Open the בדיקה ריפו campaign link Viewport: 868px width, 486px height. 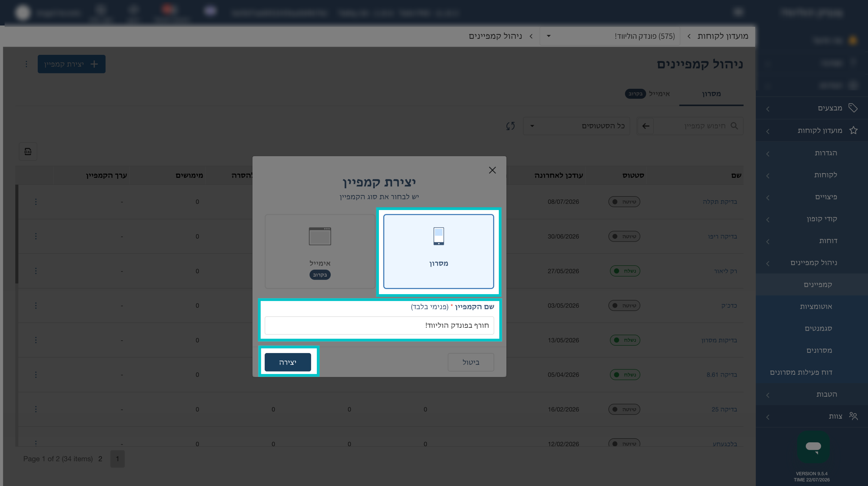coord(722,237)
